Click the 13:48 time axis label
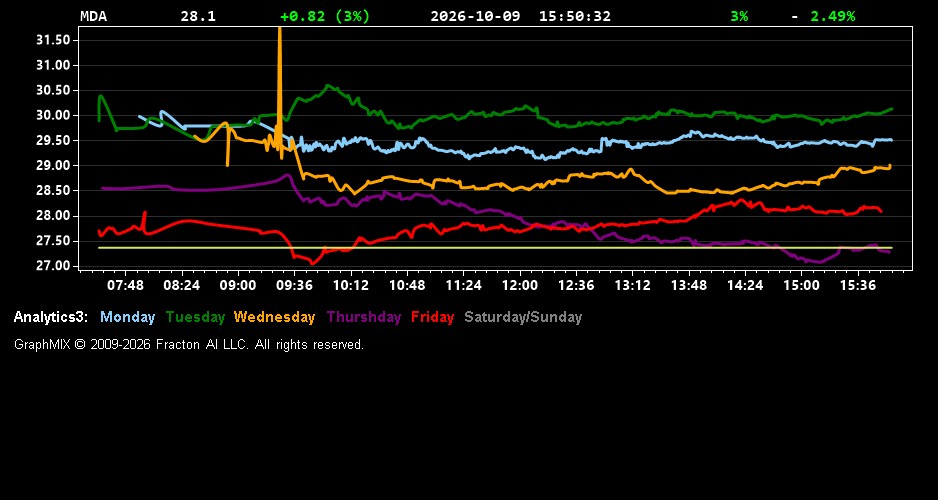938x500 pixels. tap(689, 286)
